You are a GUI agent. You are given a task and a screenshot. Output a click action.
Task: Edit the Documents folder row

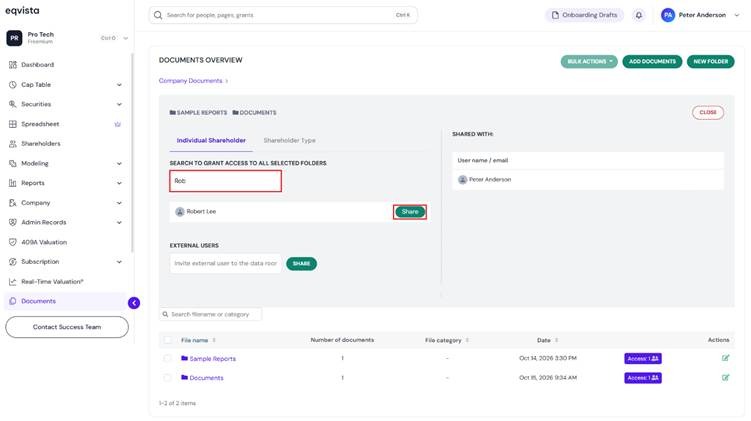(725, 378)
